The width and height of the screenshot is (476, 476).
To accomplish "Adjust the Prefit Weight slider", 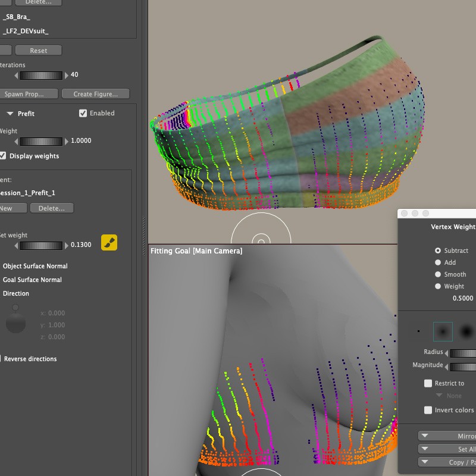I will pyautogui.click(x=41, y=142).
